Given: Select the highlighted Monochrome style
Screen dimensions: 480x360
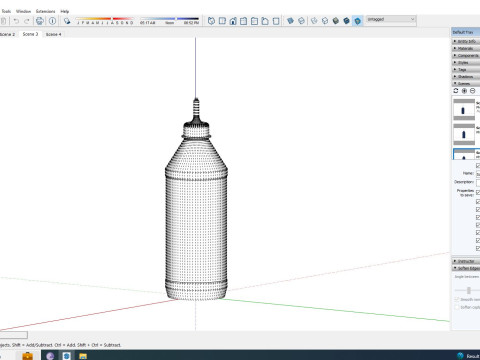Looking at the screenshot, I should tap(358, 21).
